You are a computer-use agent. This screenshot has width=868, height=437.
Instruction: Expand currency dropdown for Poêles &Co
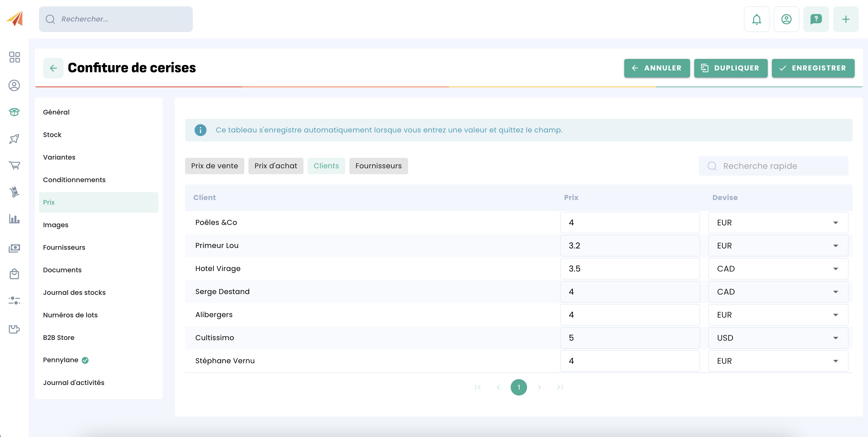coord(778,223)
